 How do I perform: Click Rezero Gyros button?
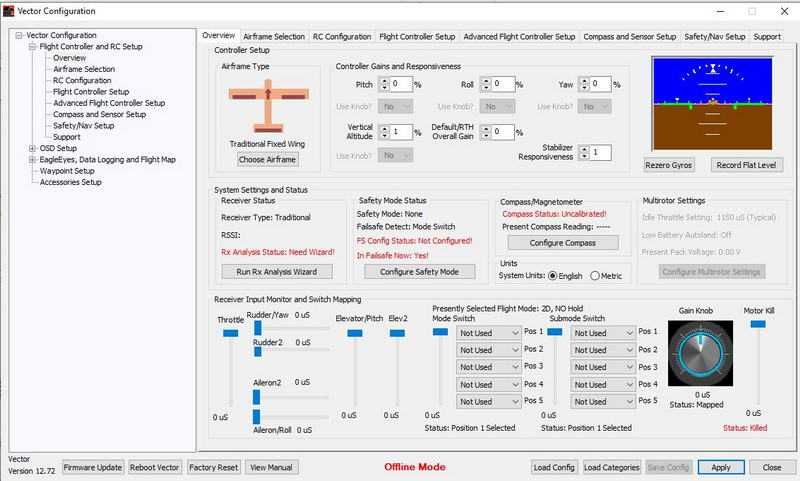point(669,165)
